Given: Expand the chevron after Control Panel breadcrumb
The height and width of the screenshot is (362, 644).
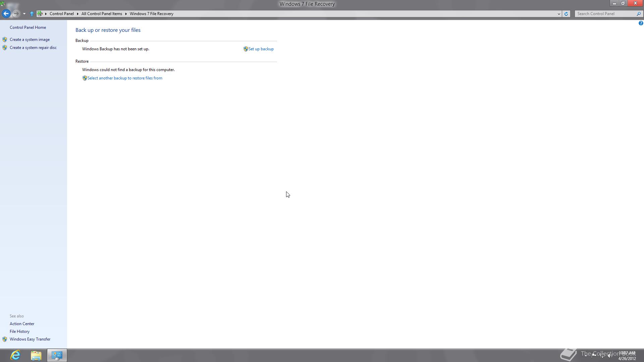Looking at the screenshot, I should (77, 14).
